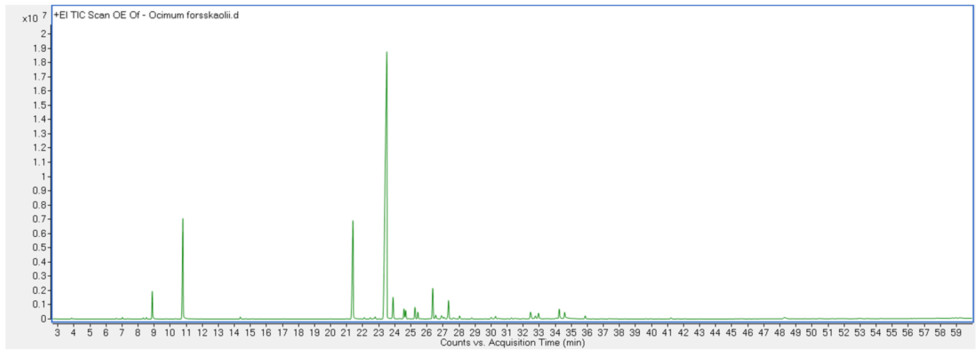Click the peak near 26.4 minutes
Screen dimensions: 980x355
pos(433,289)
